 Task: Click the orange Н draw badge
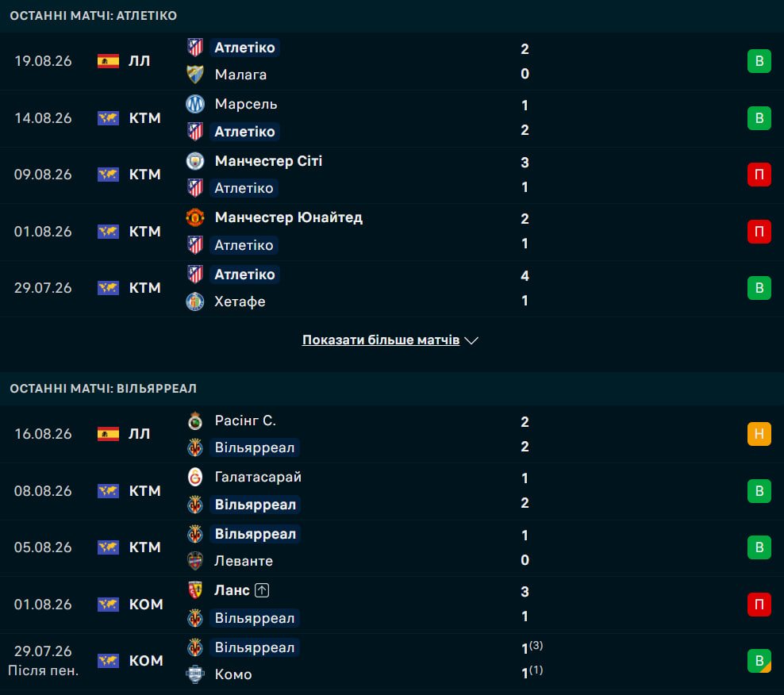(x=759, y=434)
